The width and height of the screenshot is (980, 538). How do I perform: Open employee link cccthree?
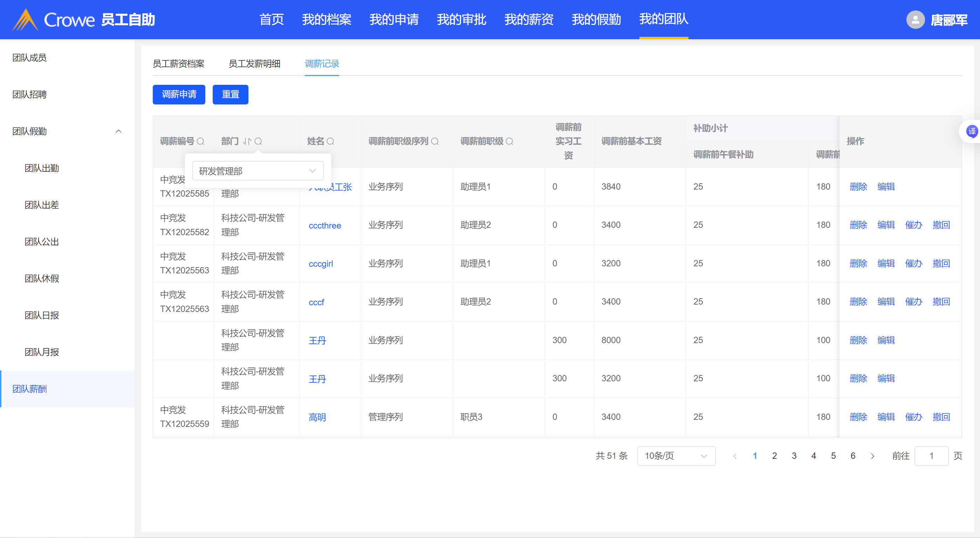click(324, 226)
